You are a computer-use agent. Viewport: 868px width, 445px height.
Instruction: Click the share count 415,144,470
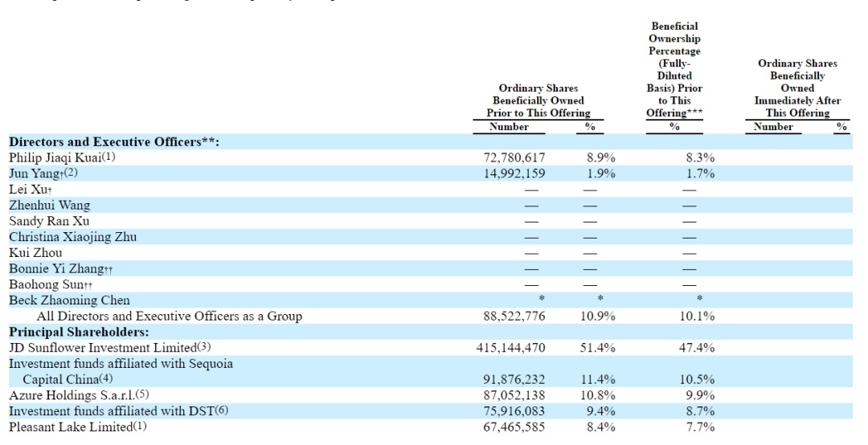510,348
